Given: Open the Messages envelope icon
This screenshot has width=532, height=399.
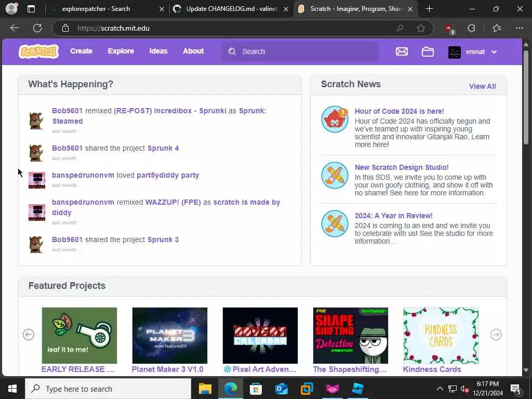Looking at the screenshot, I should pos(402,51).
